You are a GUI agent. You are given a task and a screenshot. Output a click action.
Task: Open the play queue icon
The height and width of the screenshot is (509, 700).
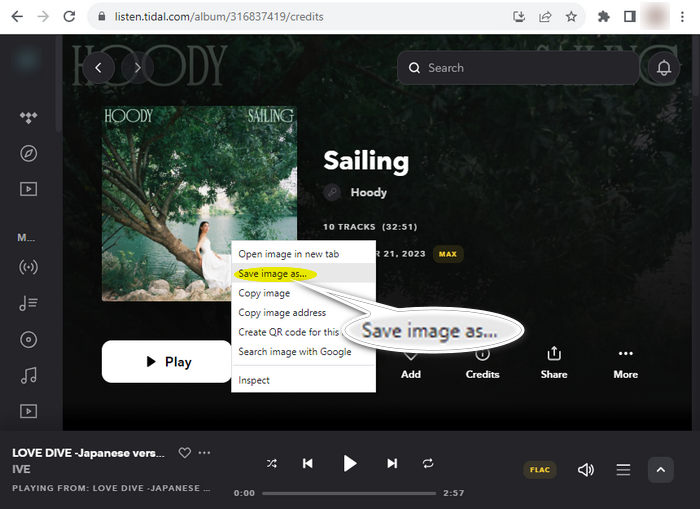623,470
